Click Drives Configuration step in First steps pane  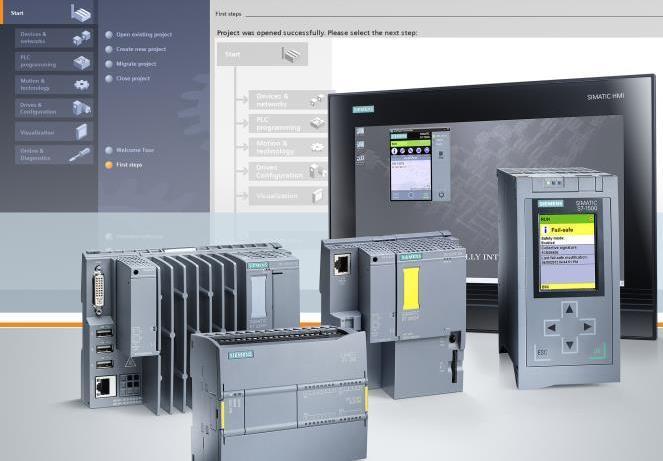[x=288, y=171]
